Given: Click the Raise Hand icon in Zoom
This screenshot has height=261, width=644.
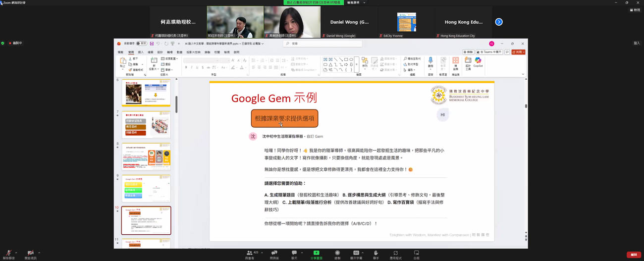Looking at the screenshot, I should pyautogui.click(x=376, y=253).
